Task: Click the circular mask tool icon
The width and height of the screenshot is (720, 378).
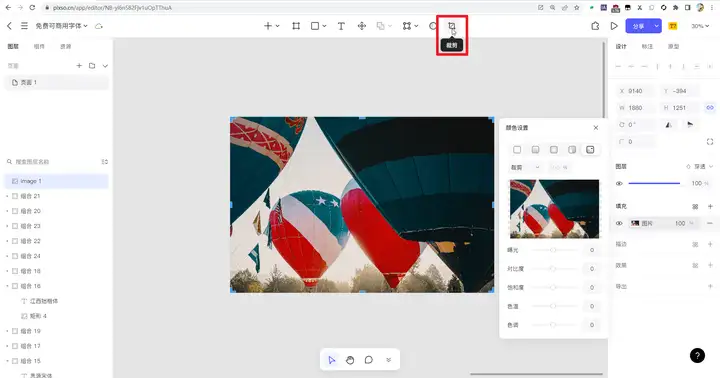Action: (x=433, y=26)
